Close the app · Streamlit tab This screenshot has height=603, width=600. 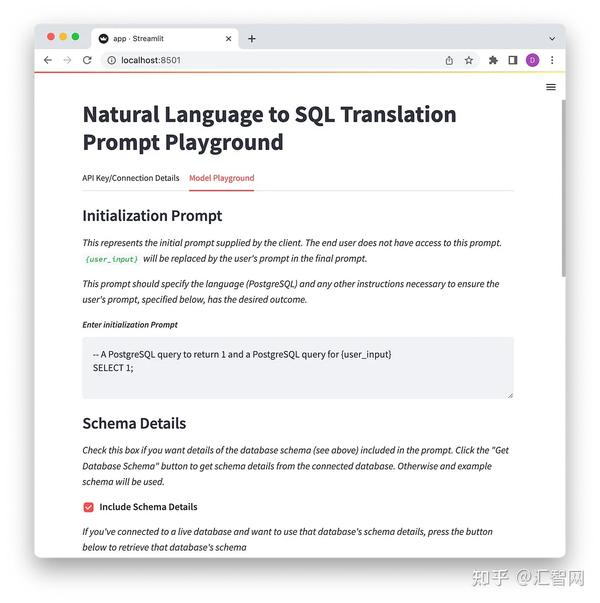(228, 38)
